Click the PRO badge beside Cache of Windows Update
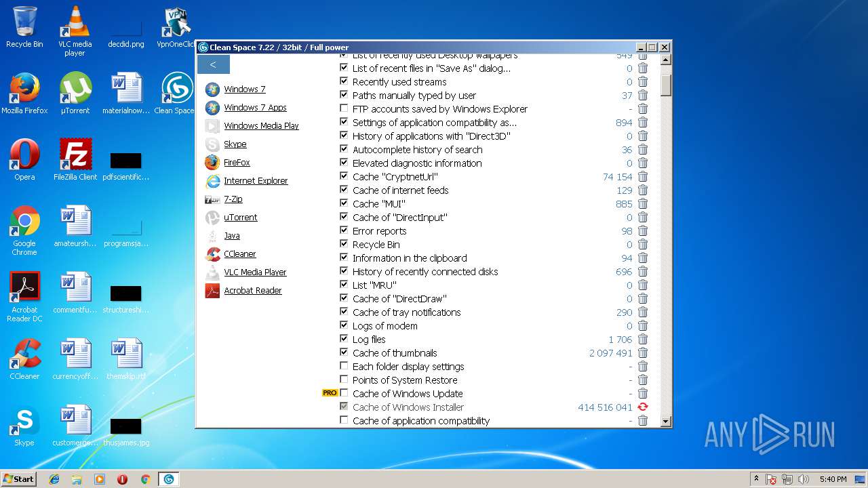Image resolution: width=868 pixels, height=488 pixels. (330, 393)
